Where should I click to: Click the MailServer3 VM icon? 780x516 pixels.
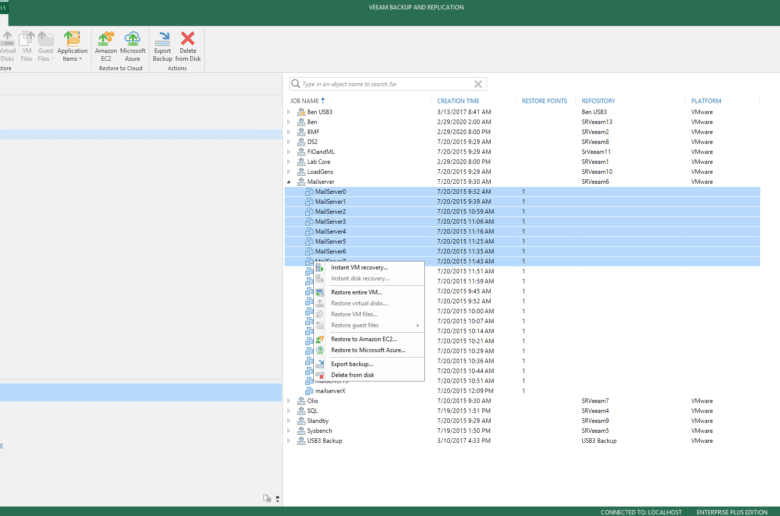pos(309,221)
